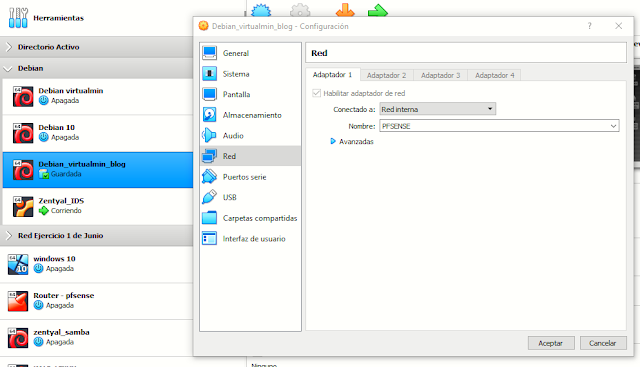Click the Debian 10 VM icon

click(x=23, y=133)
